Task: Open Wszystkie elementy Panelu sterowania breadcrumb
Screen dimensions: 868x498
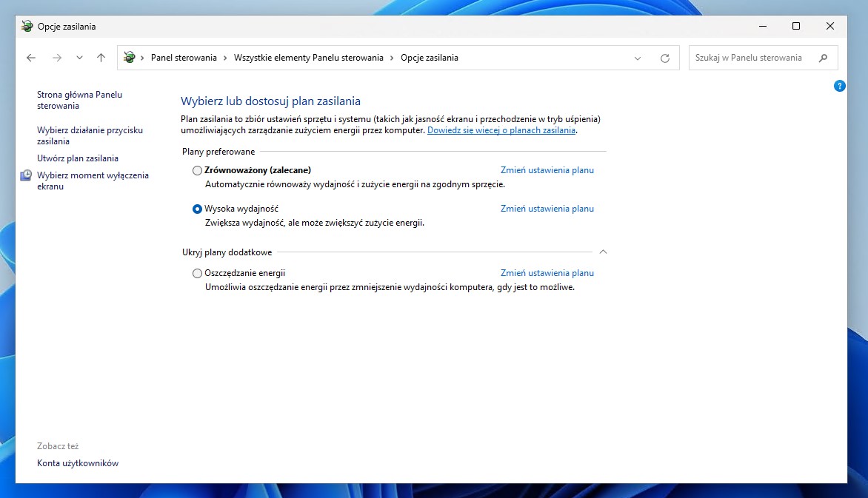Action: click(308, 58)
